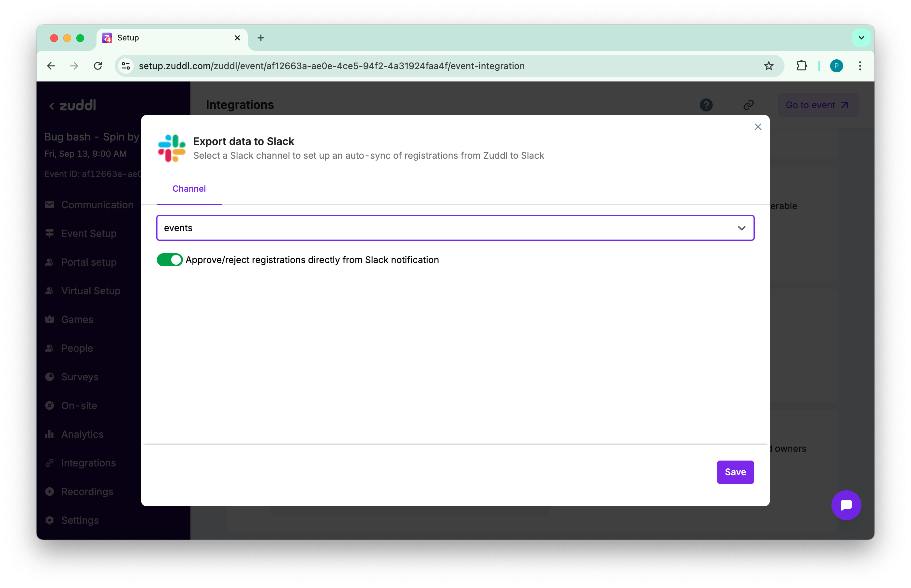Reload the page
The width and height of the screenshot is (911, 588).
pyautogui.click(x=98, y=66)
